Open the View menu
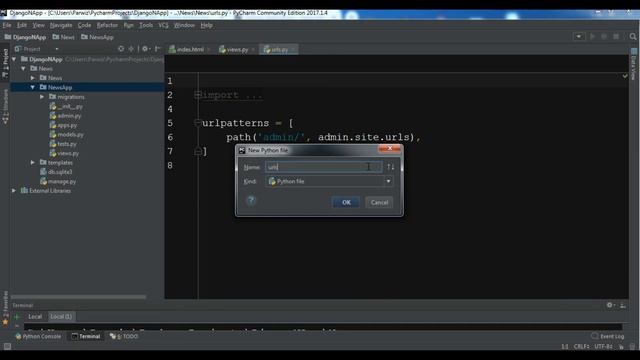 [x=38, y=25]
